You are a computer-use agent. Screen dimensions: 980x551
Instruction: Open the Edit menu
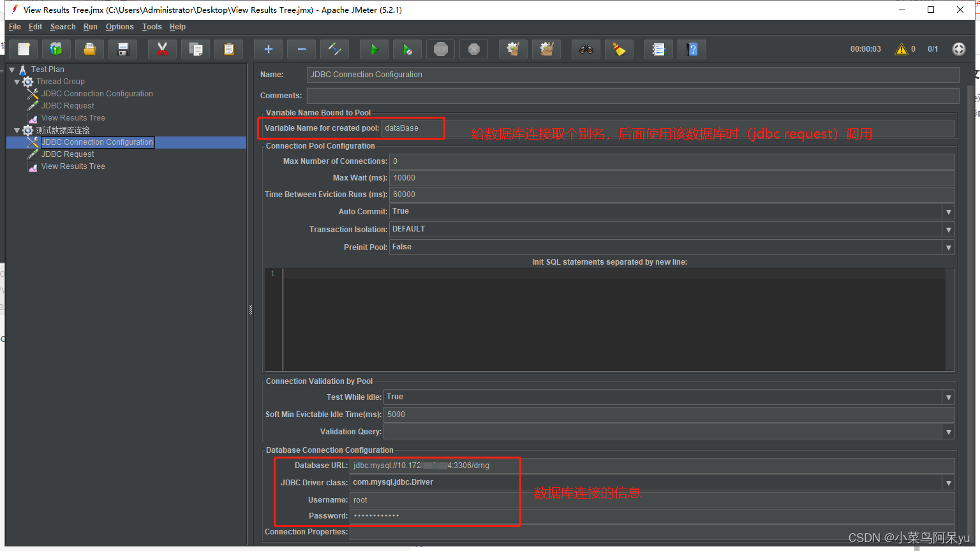click(35, 27)
